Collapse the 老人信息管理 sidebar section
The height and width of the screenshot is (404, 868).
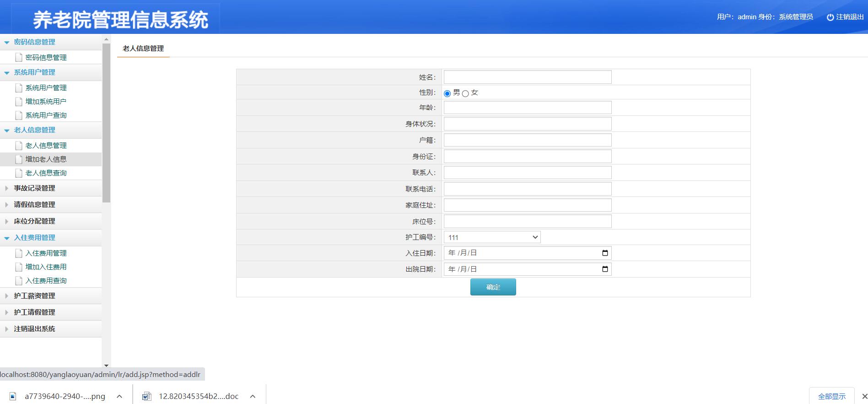point(6,130)
